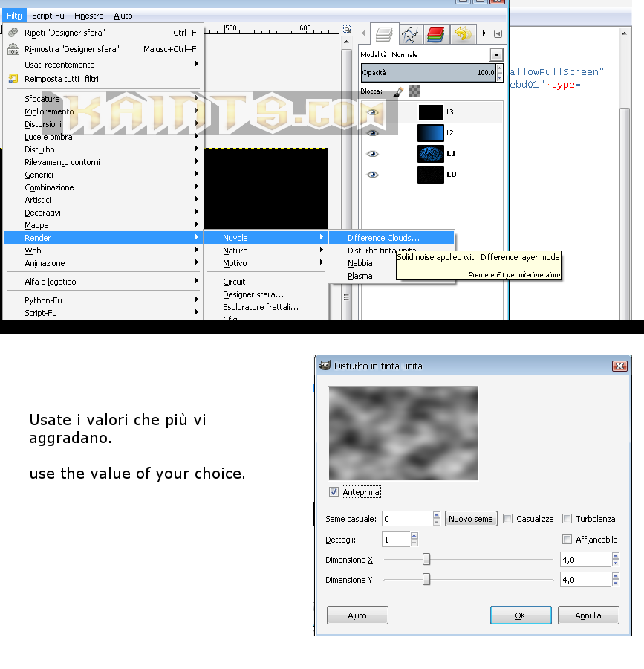Expand the hidden dock tabs arrow
This screenshot has width=644, height=669.
pyautogui.click(x=484, y=33)
